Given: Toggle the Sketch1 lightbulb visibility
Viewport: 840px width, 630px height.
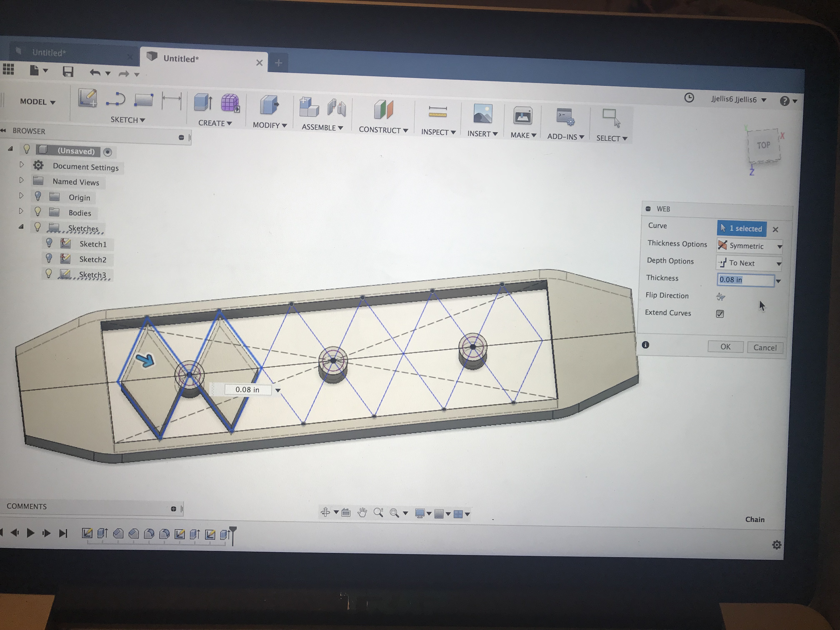Looking at the screenshot, I should click(49, 243).
